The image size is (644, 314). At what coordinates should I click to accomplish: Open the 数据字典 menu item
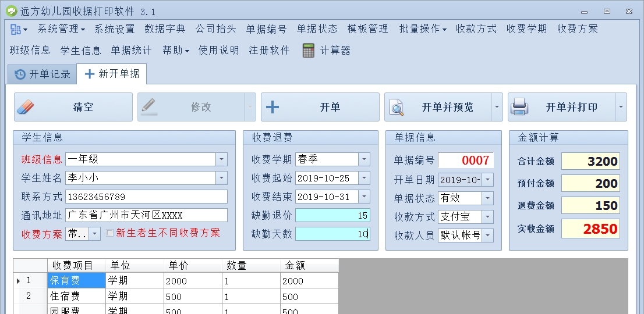pos(165,29)
